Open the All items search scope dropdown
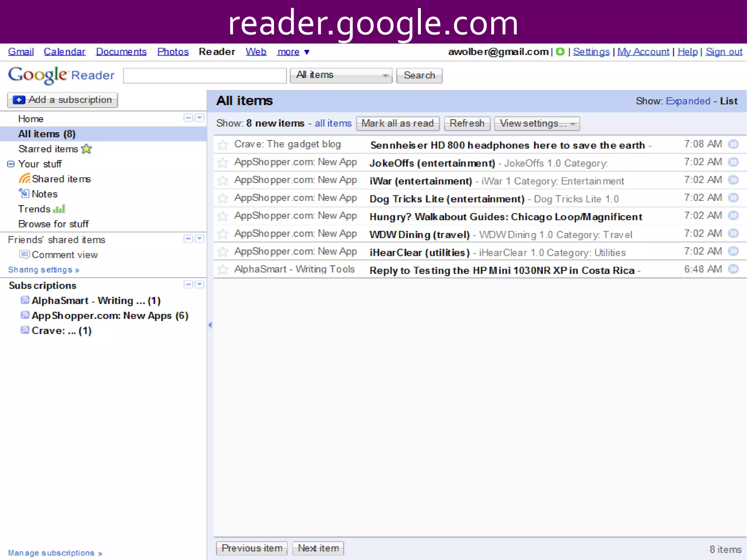The height and width of the screenshot is (560, 747). click(x=341, y=75)
